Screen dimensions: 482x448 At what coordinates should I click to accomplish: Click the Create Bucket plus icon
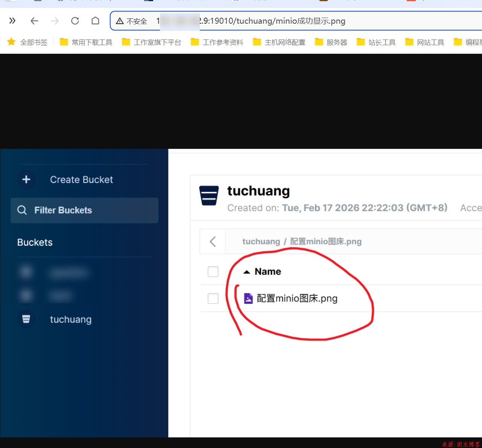pos(26,179)
